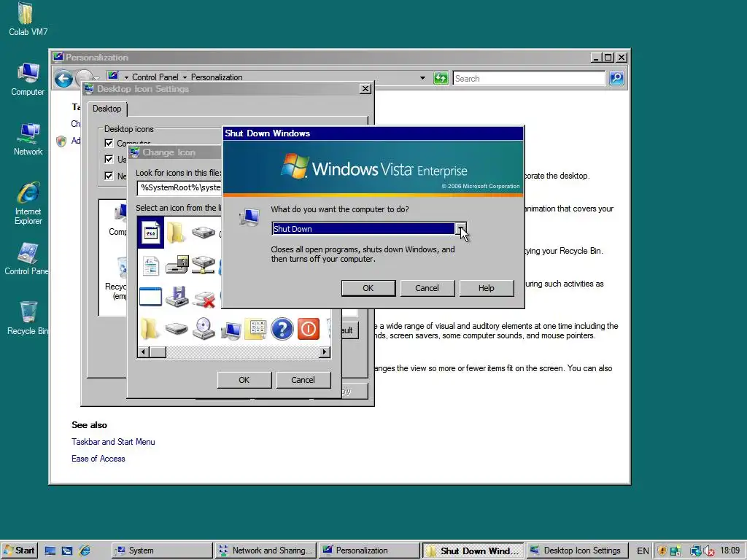Image resolution: width=747 pixels, height=560 pixels.
Task: Choose the bottom-row yellow folder icon
Action: [x=150, y=329]
